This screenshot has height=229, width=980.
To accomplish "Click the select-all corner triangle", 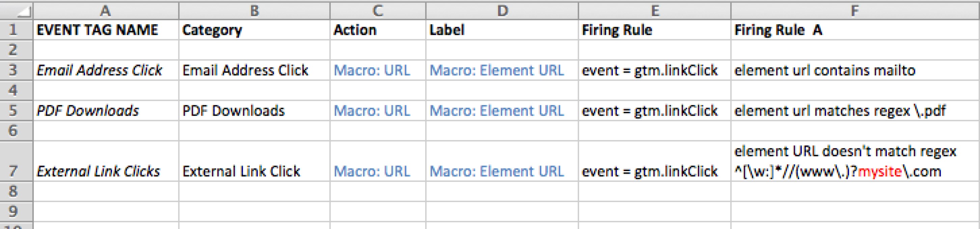I will point(17,10).
